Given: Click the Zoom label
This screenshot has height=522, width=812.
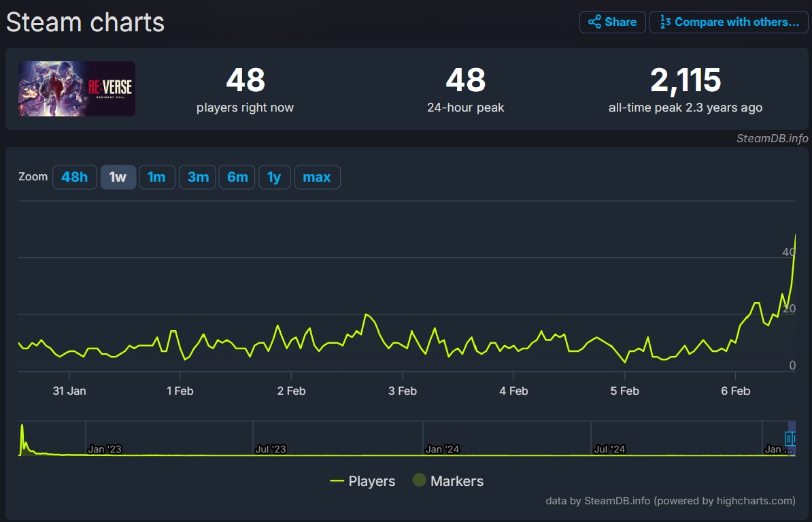Looking at the screenshot, I should pyautogui.click(x=33, y=177).
